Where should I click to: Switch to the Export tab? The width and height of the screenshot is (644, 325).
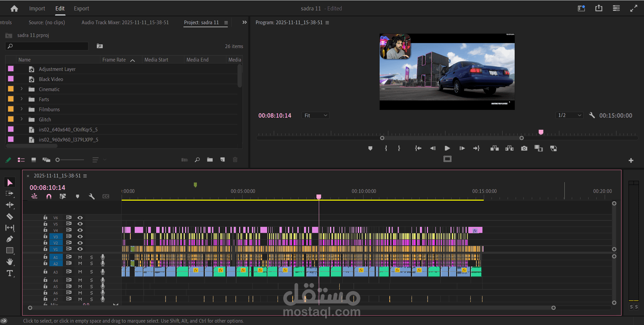pos(81,8)
